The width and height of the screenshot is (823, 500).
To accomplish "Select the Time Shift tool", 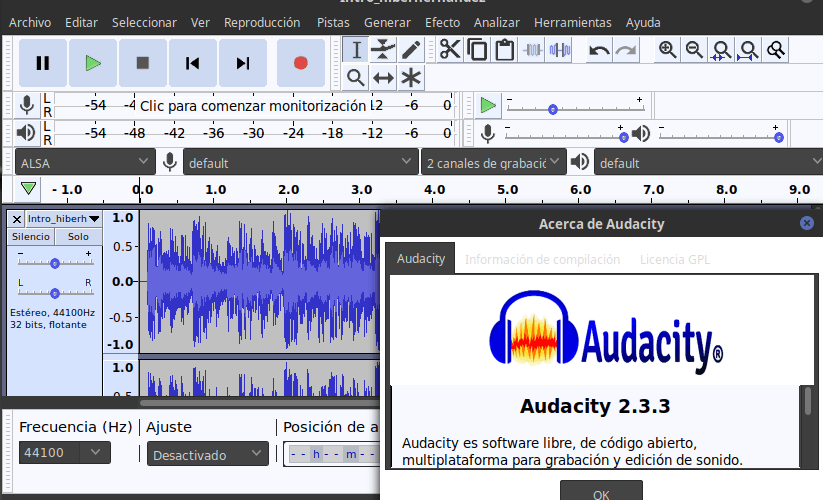I will [383, 78].
